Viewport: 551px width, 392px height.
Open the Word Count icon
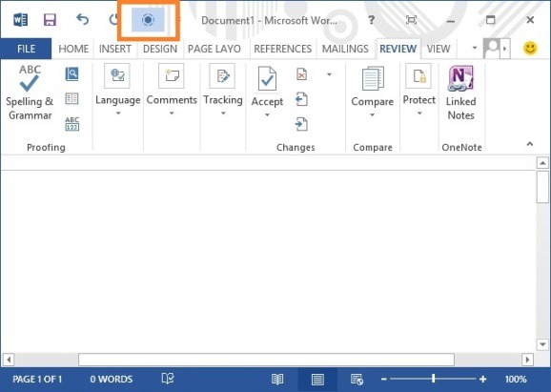(72, 124)
